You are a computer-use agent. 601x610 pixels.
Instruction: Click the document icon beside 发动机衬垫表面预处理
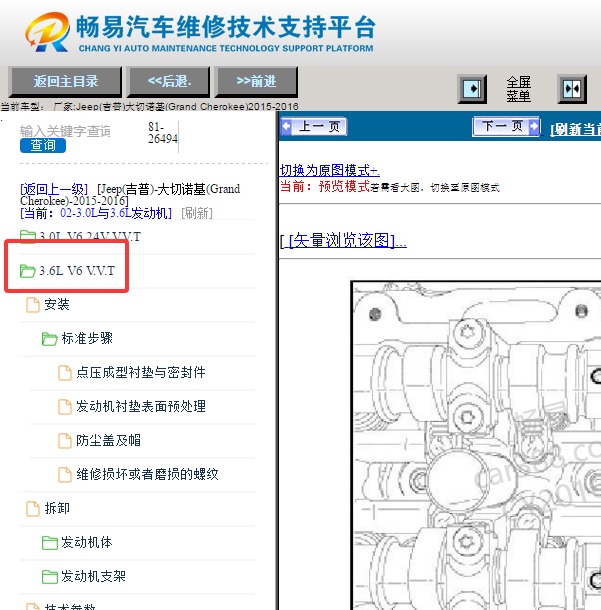65,407
